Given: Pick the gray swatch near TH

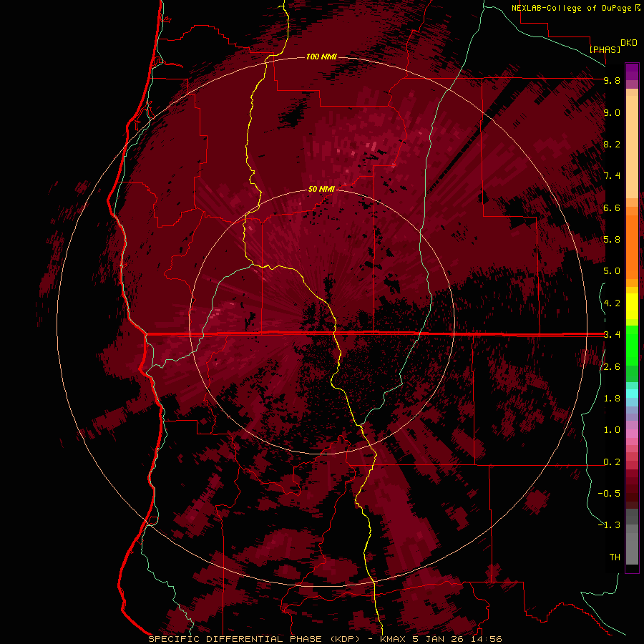Looking at the screenshot, I should tap(632, 548).
